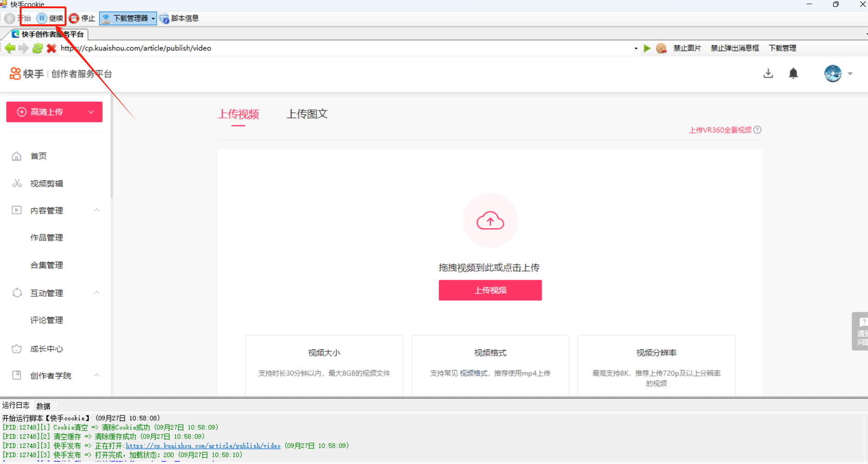Open the 上传VR360全景视频 link
The height and width of the screenshot is (464, 868).
[x=720, y=130]
